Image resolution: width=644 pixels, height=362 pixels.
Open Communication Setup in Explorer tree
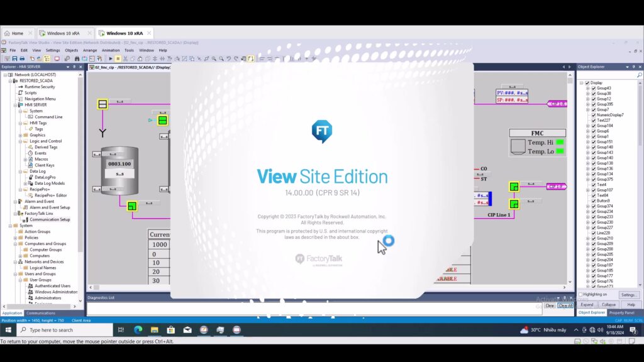click(50, 219)
